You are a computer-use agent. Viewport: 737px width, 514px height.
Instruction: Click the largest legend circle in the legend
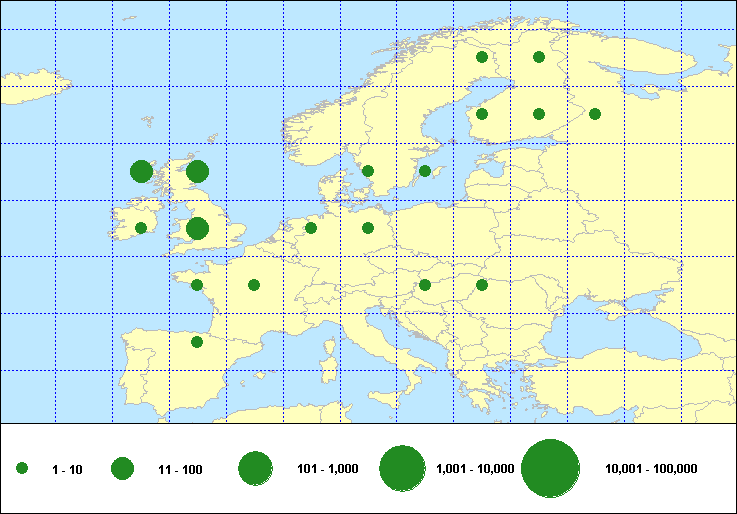point(551,468)
